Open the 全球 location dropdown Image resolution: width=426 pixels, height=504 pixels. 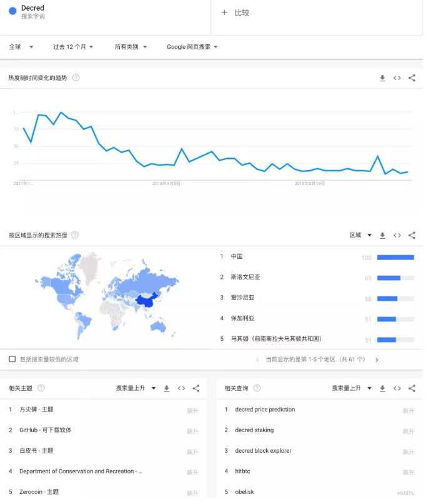click(21, 48)
